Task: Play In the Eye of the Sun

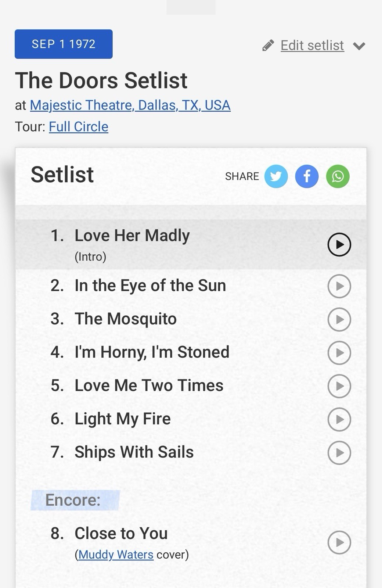Action: (339, 286)
